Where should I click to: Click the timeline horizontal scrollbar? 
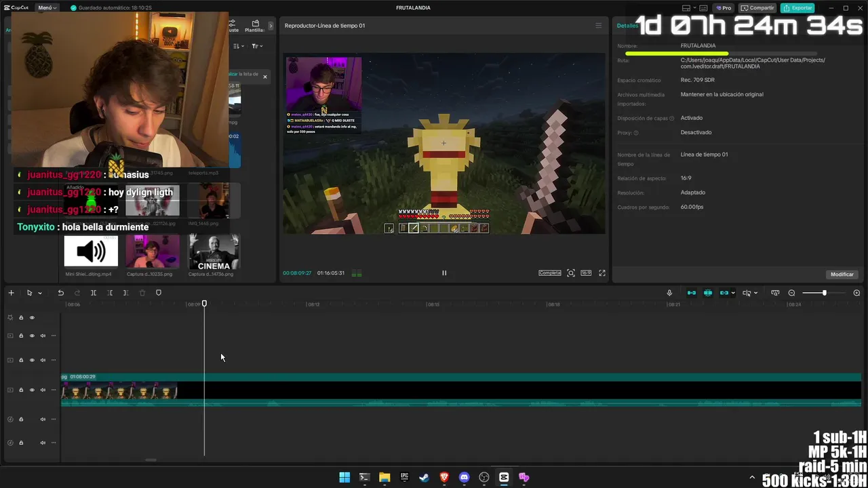151,460
